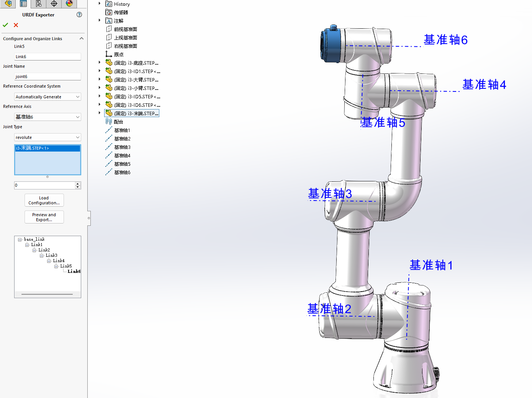Screen dimensions: 532x398
Task: Open Reference Axis dropdown showing 基准轴6
Action: click(x=47, y=117)
